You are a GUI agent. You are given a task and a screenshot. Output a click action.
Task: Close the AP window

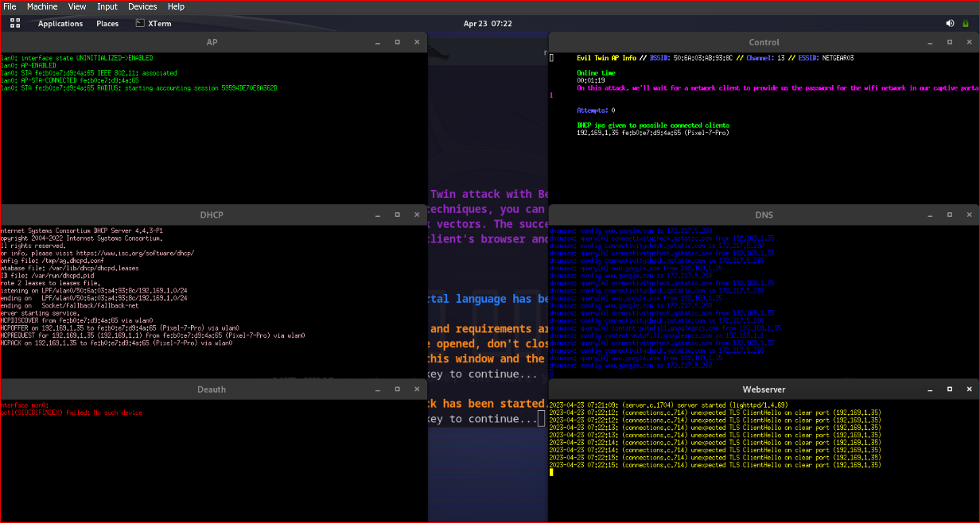[x=416, y=42]
